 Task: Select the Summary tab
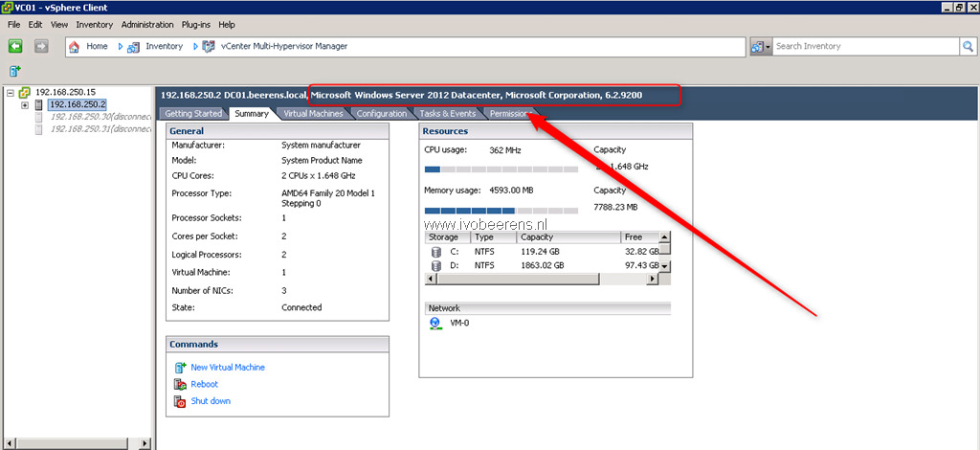[x=252, y=114]
